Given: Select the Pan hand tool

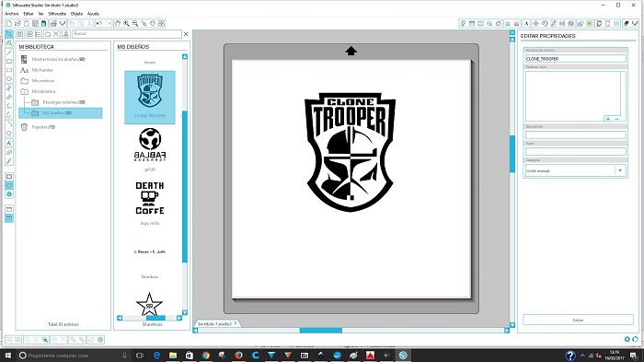Looking at the screenshot, I should click(118, 23).
